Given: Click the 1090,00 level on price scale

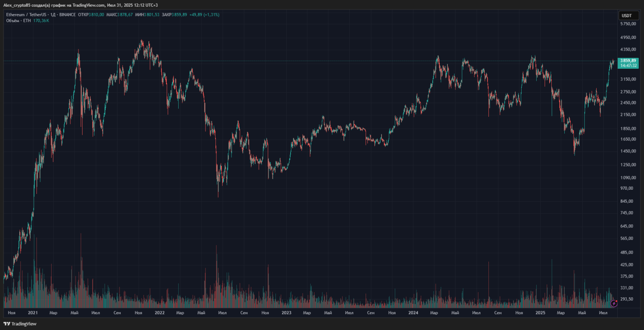Looking at the screenshot, I should coord(628,178).
